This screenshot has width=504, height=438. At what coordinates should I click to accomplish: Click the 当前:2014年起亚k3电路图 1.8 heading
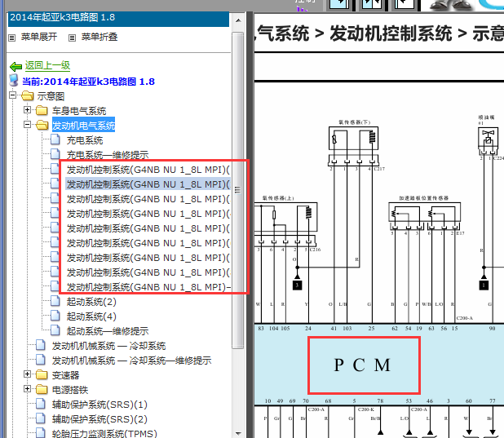click(x=88, y=82)
